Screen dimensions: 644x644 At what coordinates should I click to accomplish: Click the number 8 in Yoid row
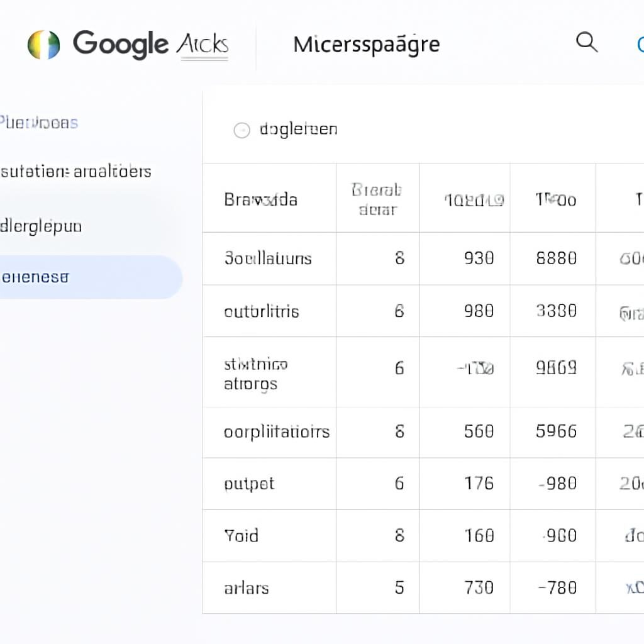pos(399,536)
